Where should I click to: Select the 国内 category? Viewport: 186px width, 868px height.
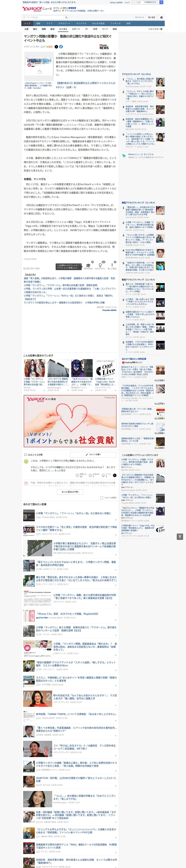click(x=35, y=29)
